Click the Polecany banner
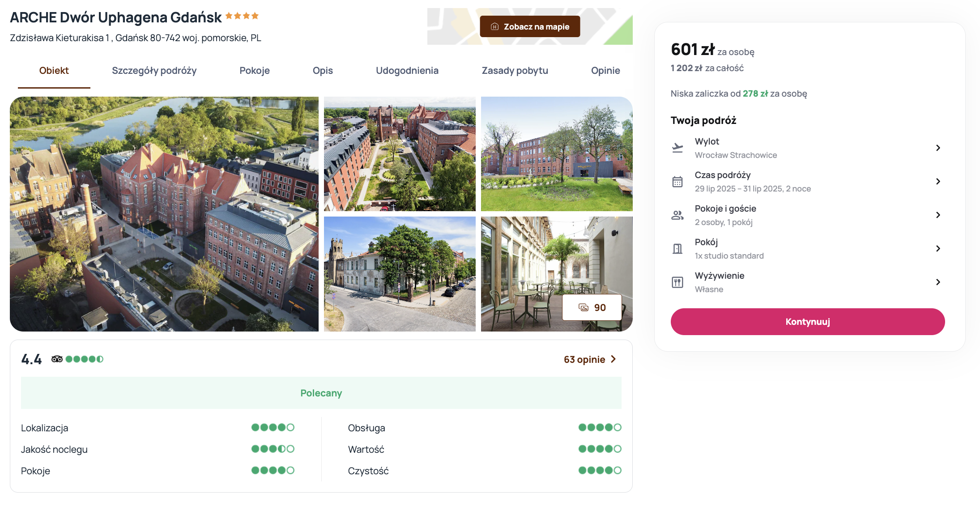Viewport: 980px width, 519px height. click(x=321, y=393)
